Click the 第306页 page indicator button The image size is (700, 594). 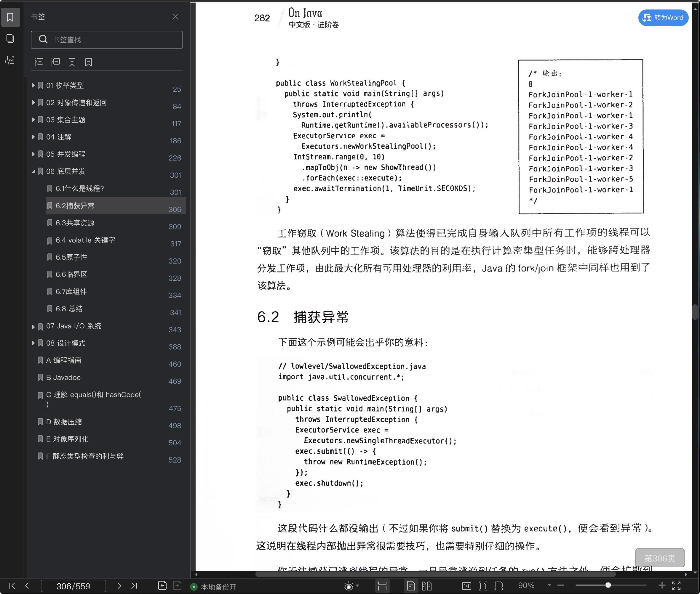point(660,558)
